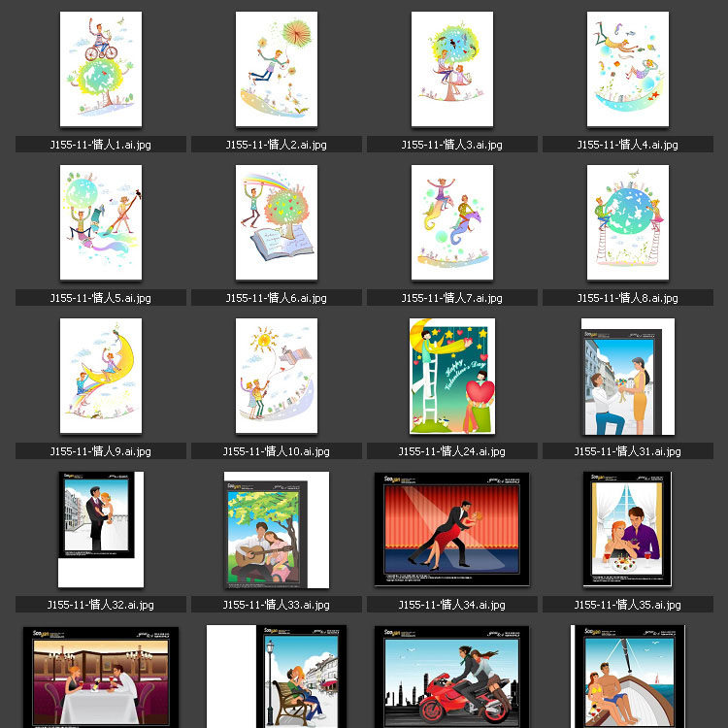The height and width of the screenshot is (728, 728).
Task: Select the thumbnail of J155-11-情人1.ai.jpg
Action: click(x=101, y=69)
